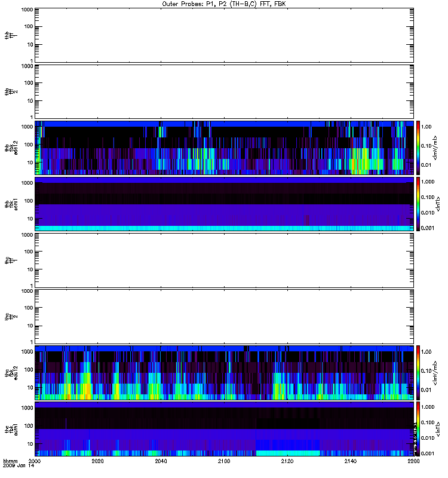The height and width of the screenshot is (478, 448).
Task: Click the <|mV/m|> unit label beside thc edc12
Action: pos(435,373)
